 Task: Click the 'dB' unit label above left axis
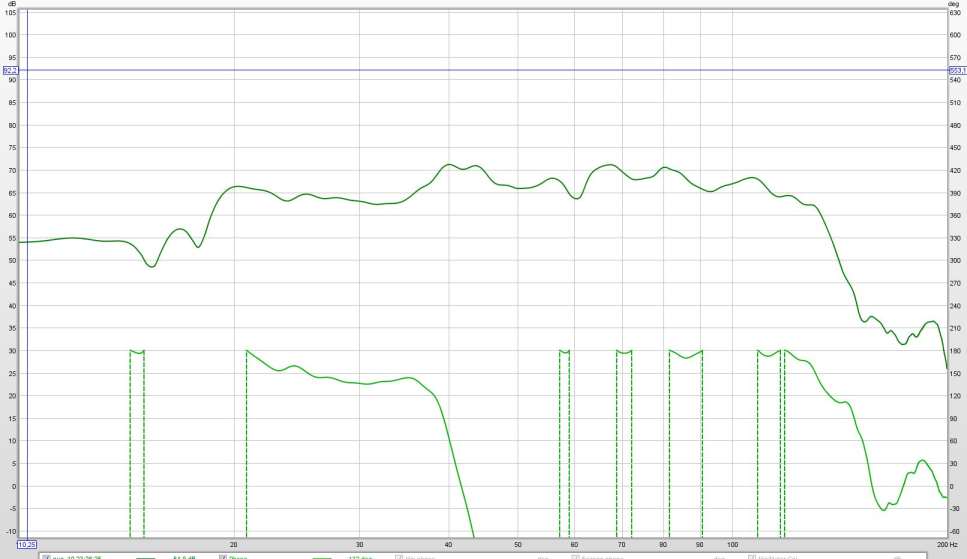pyautogui.click(x=12, y=4)
